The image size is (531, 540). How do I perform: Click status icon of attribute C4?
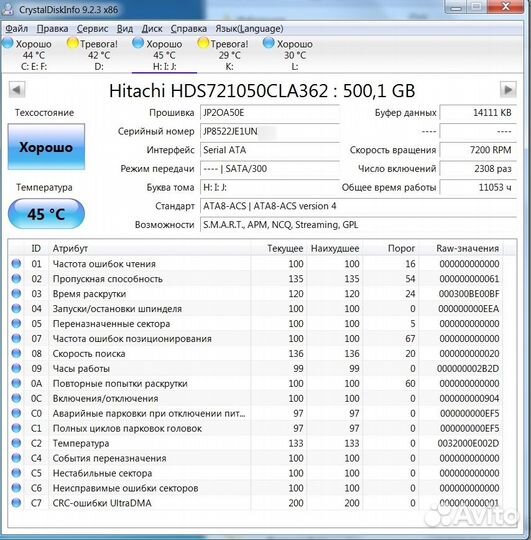point(16,458)
